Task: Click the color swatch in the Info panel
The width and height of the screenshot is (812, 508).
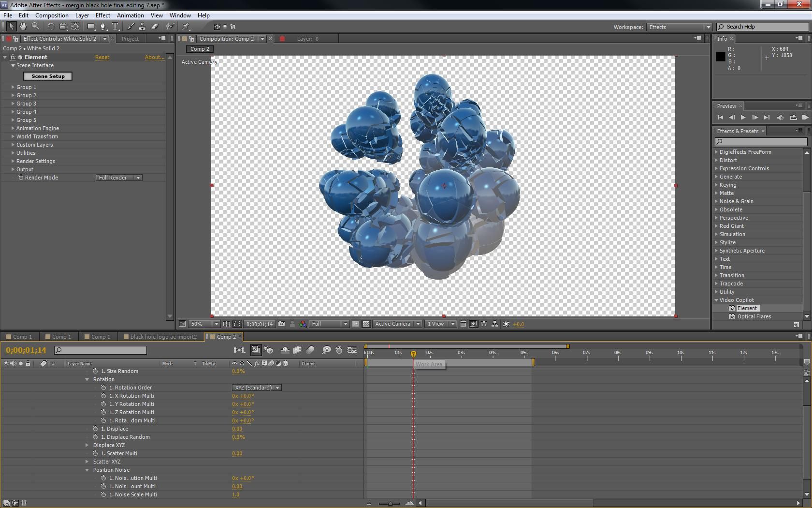Action: click(x=720, y=57)
